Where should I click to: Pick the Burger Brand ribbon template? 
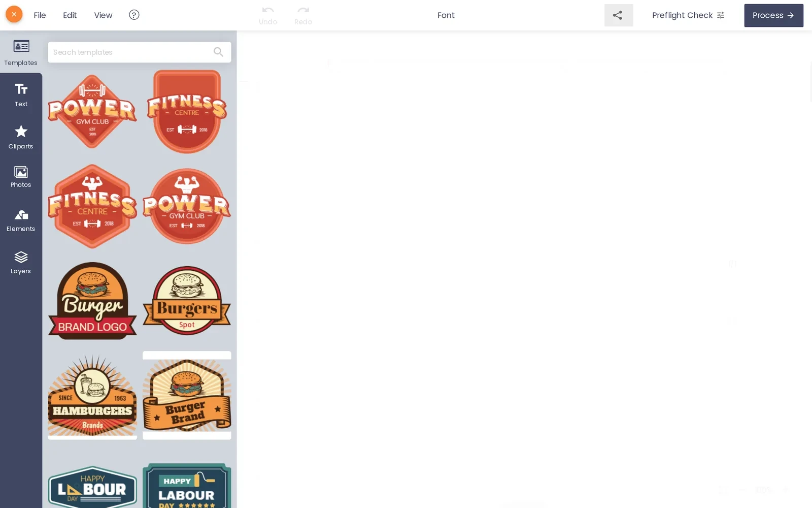click(187, 395)
